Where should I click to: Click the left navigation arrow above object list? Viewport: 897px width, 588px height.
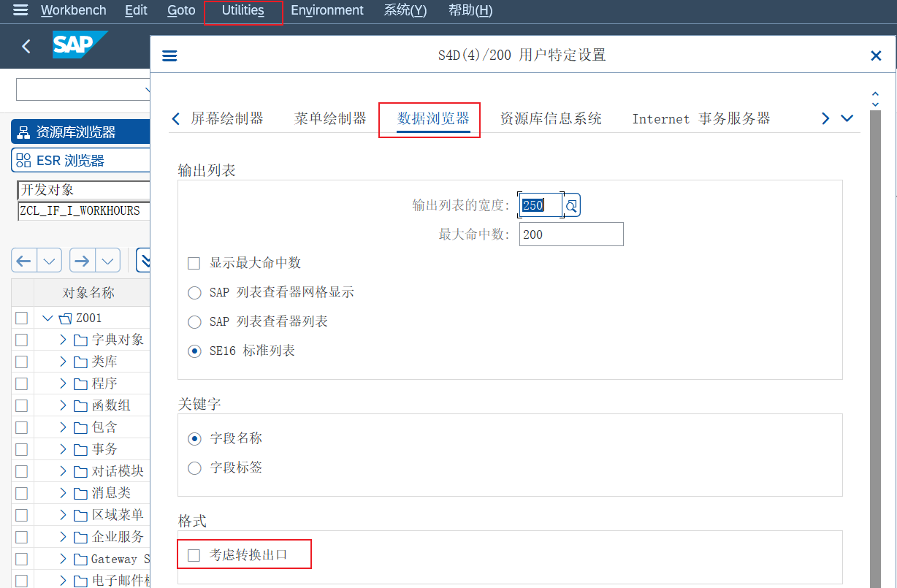(24, 261)
